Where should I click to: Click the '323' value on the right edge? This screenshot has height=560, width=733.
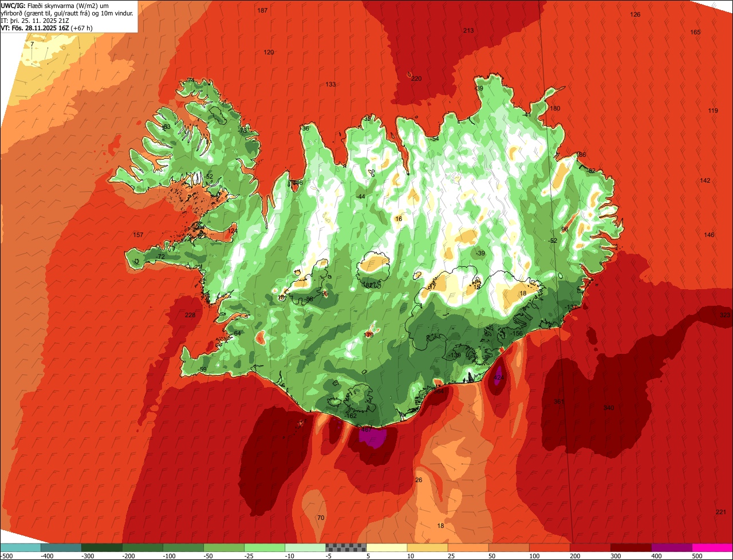[x=725, y=316]
